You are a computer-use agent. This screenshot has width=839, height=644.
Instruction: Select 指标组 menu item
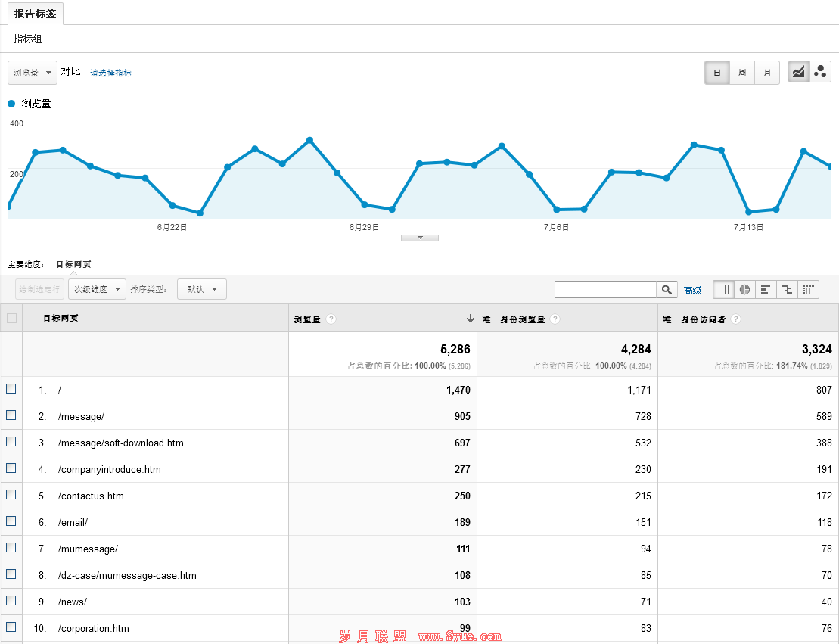coord(28,39)
